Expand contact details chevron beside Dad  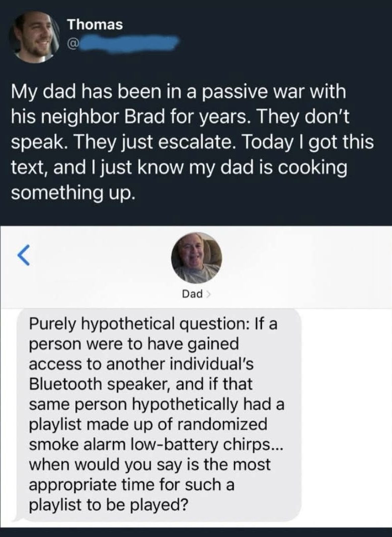pos(208,294)
